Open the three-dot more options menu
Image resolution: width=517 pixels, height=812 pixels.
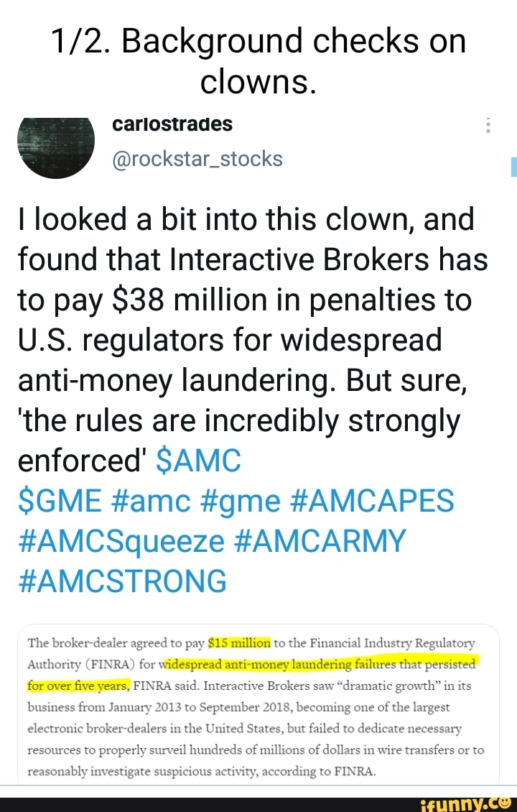pyautogui.click(x=488, y=126)
